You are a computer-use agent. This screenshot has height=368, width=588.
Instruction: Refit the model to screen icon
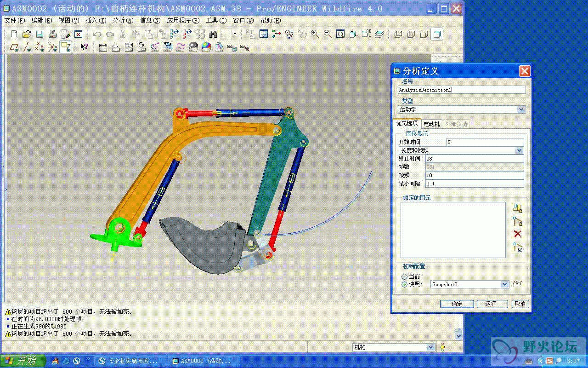[340, 34]
